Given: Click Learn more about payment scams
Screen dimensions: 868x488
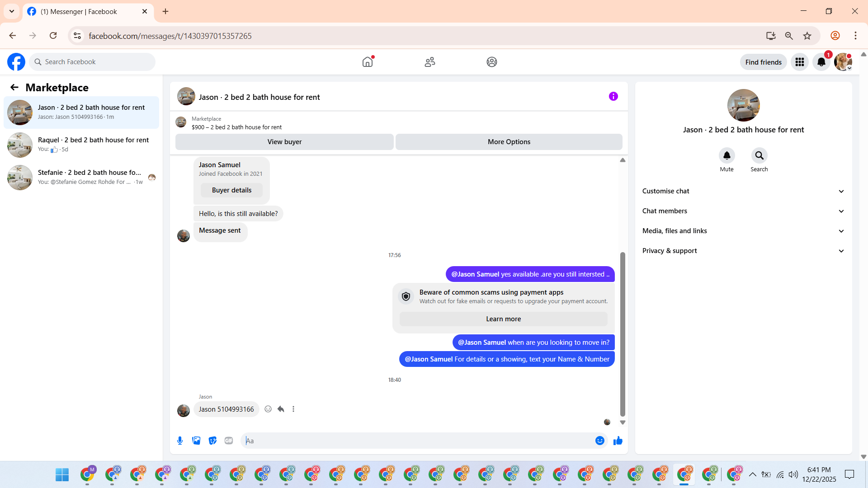Looking at the screenshot, I should pos(503,319).
